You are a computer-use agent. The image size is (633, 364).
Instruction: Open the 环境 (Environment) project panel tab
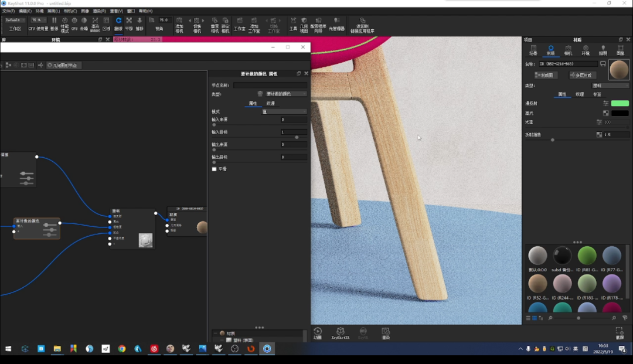click(x=586, y=50)
